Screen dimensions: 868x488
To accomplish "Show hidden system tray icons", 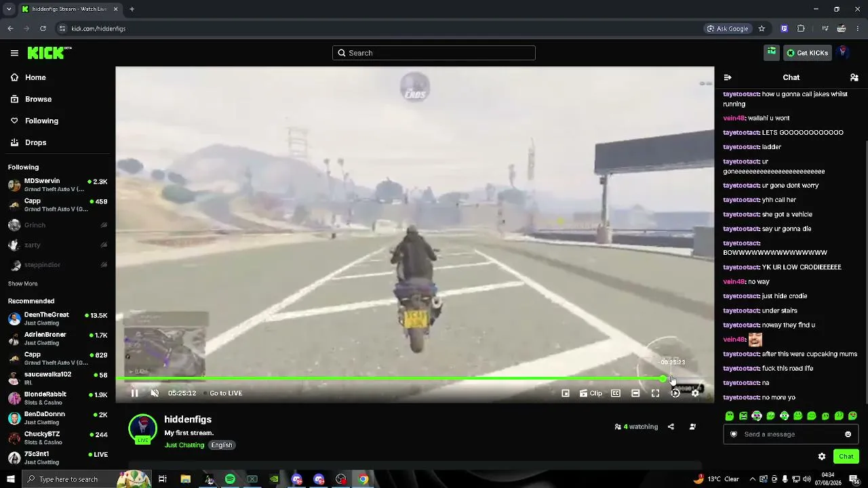I will tap(753, 479).
